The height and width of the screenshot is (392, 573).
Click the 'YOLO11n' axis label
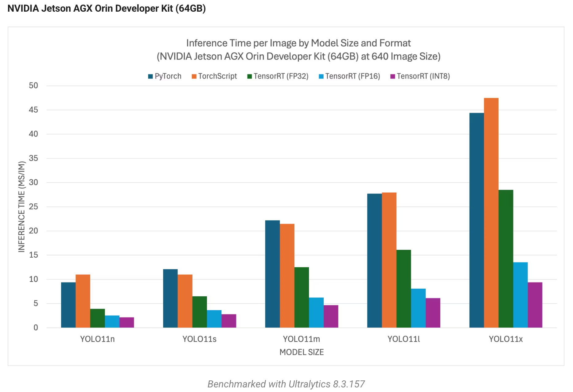tap(97, 339)
